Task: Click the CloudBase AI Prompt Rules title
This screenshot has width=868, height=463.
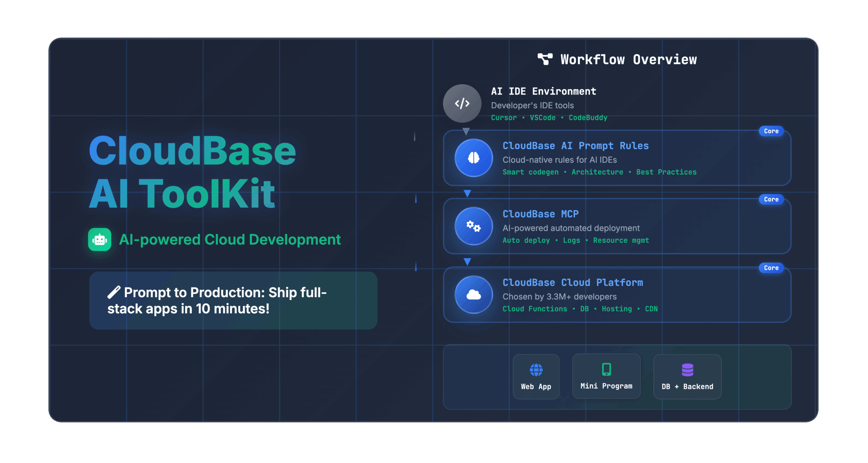Action: coord(575,146)
